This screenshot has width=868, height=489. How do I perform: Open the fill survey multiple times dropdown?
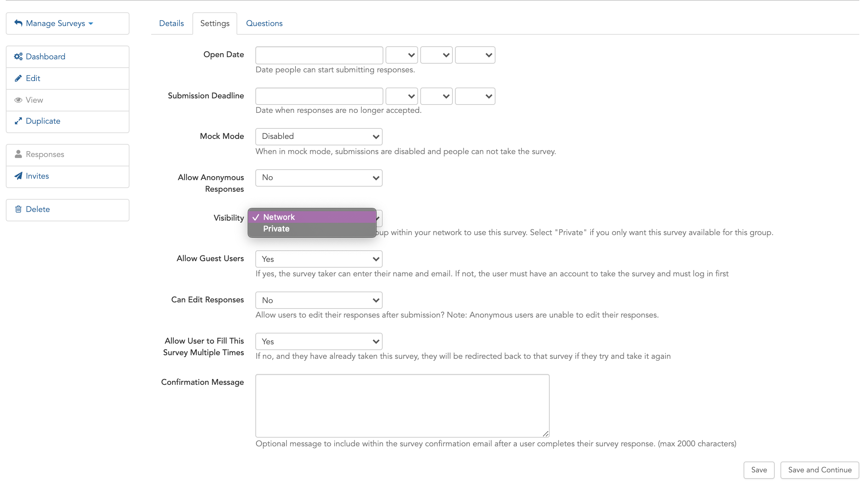(x=319, y=341)
